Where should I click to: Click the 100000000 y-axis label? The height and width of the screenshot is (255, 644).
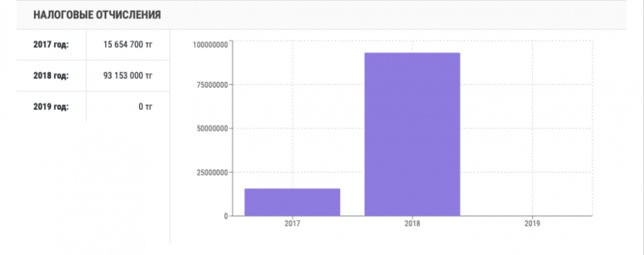click(211, 44)
